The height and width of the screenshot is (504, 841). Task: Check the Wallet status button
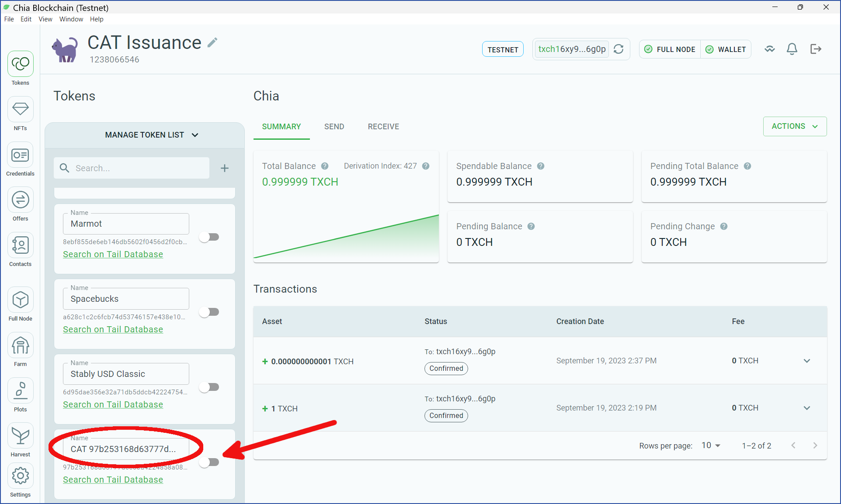point(726,49)
